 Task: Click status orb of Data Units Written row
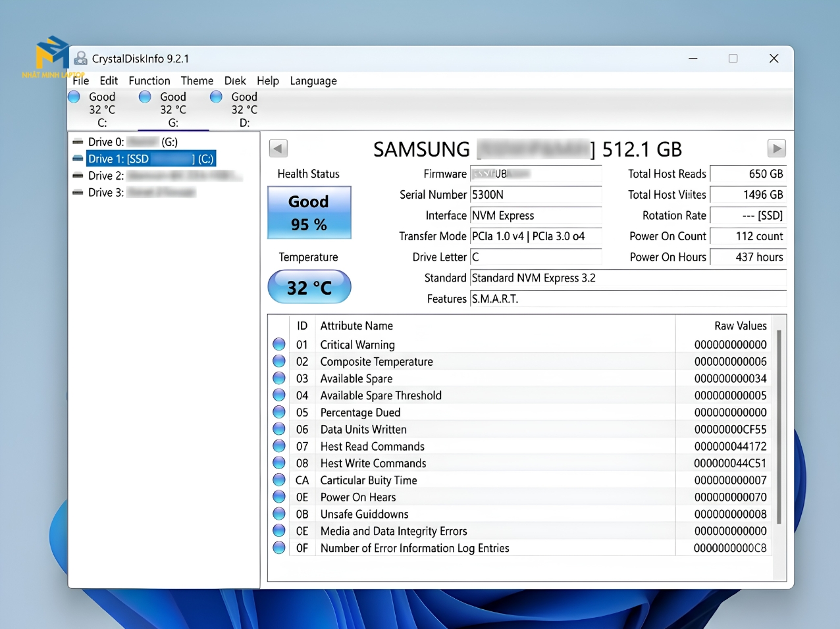coord(279,429)
